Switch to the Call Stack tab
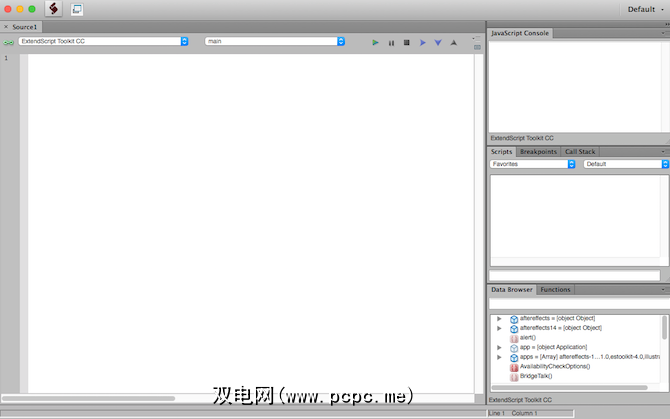Image resolution: width=670 pixels, height=419 pixels. (580, 152)
